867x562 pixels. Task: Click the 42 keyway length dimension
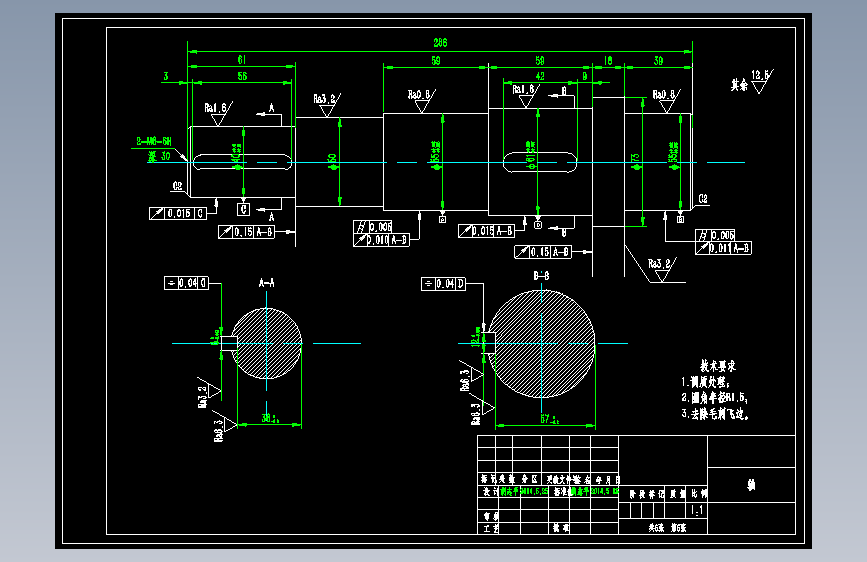540,76
